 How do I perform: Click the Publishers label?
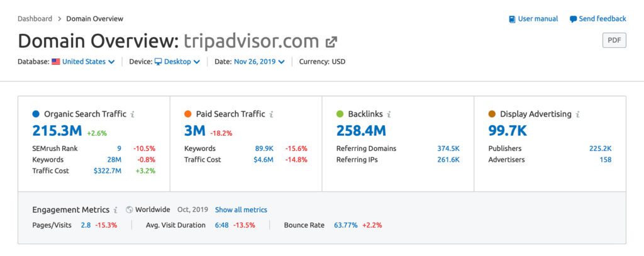[505, 148]
